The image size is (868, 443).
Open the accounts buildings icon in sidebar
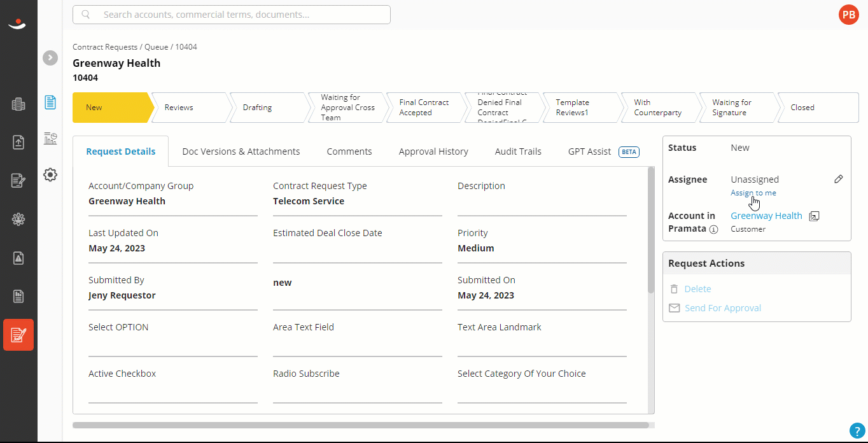click(18, 104)
